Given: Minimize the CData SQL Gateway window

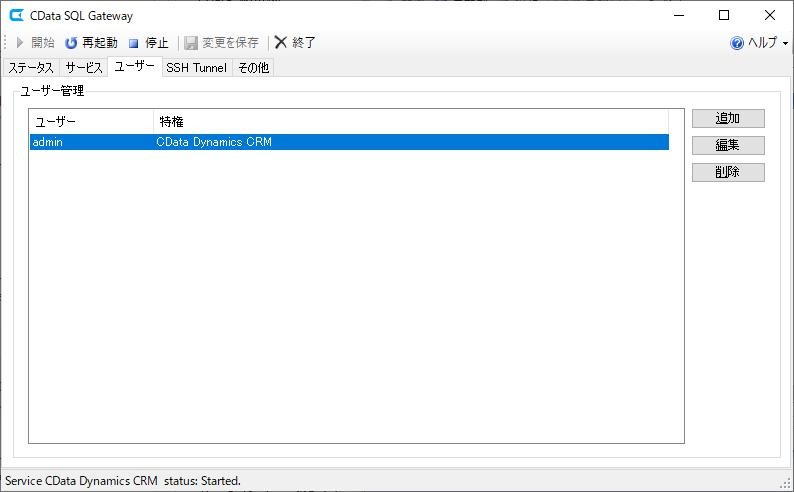Looking at the screenshot, I should pos(679,16).
